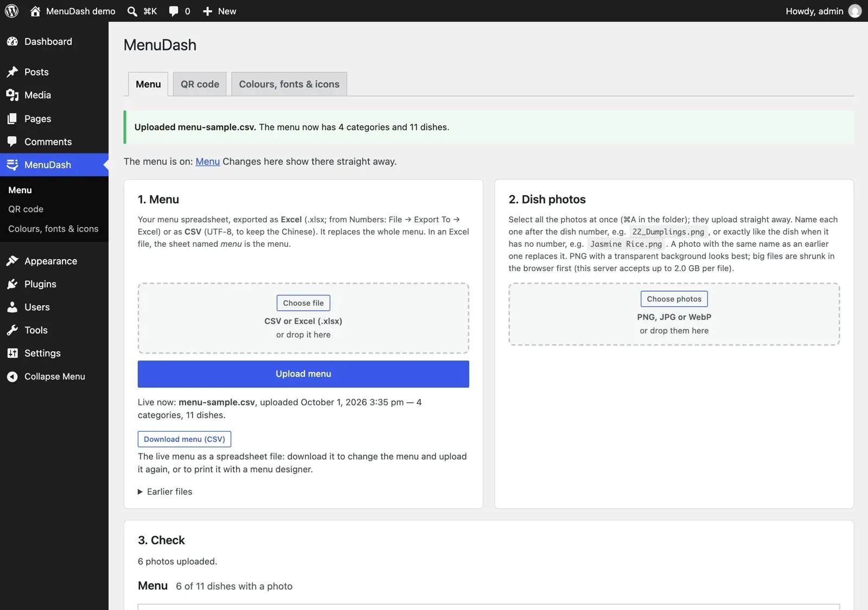The width and height of the screenshot is (868, 610).
Task: Click the Appearance brush icon
Action: point(12,261)
